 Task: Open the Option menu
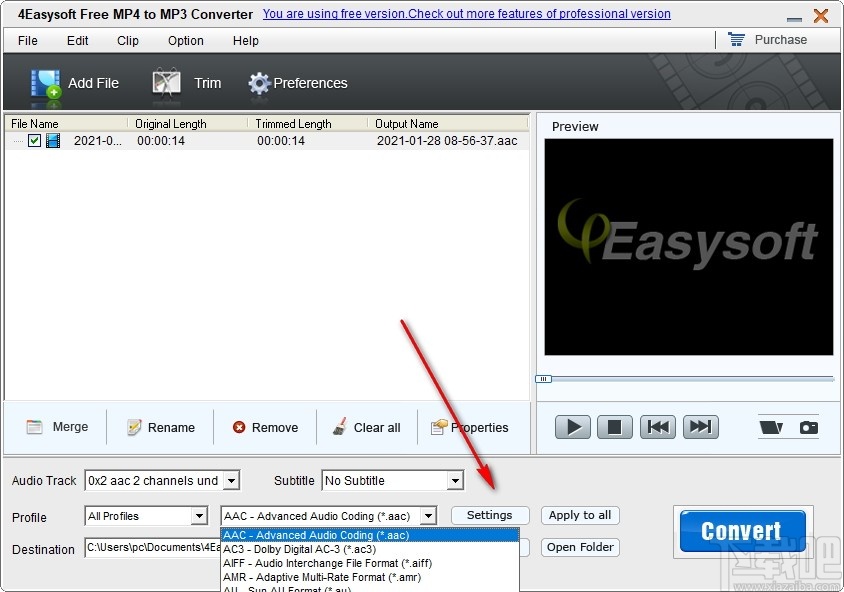click(x=185, y=41)
